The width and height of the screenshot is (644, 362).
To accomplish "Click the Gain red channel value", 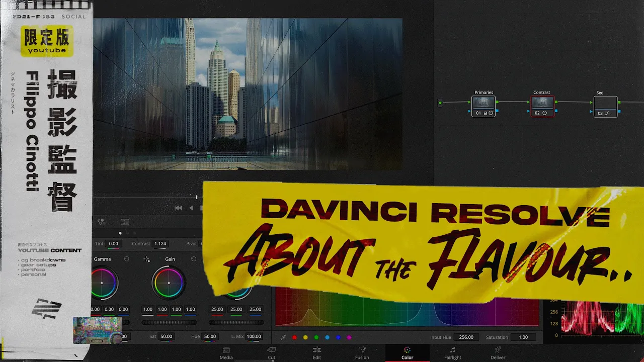I will pos(162,310).
